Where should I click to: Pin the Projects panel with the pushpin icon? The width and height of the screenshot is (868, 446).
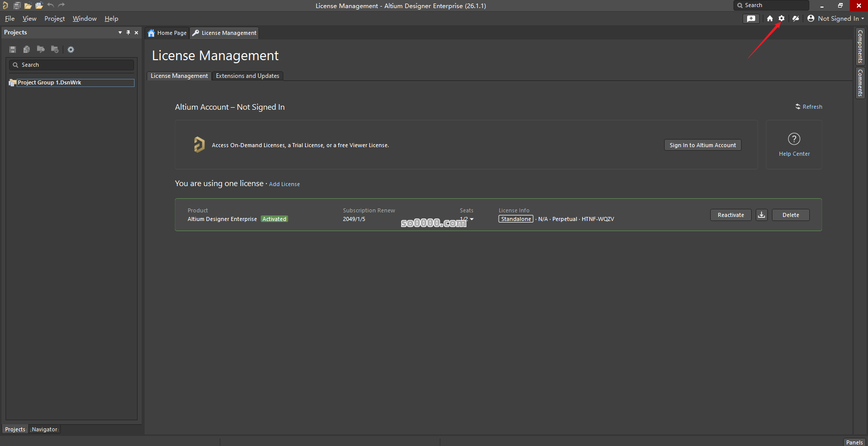point(128,32)
